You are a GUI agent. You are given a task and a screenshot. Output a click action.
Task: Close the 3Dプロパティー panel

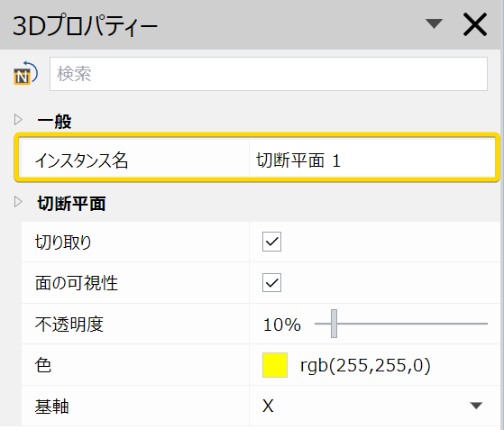click(475, 24)
